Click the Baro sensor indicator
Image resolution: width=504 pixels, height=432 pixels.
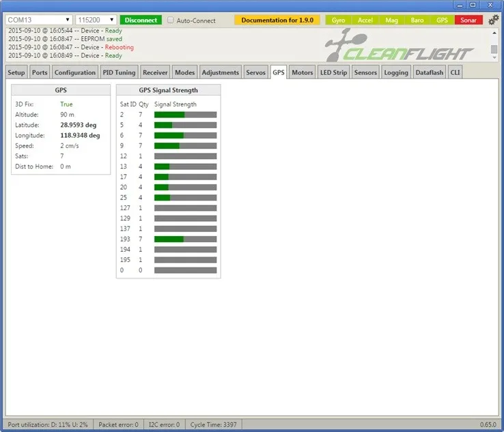(x=417, y=20)
